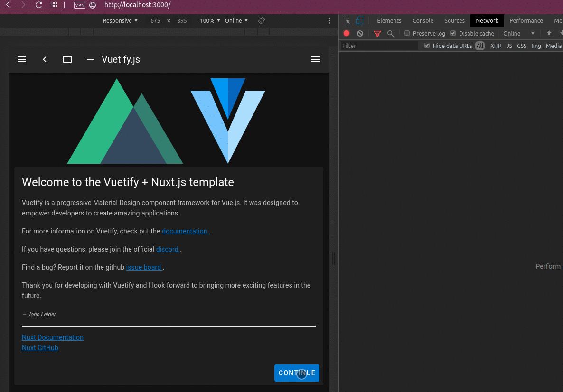The width and height of the screenshot is (563, 392).
Task: Select the Network tab
Action: [487, 20]
